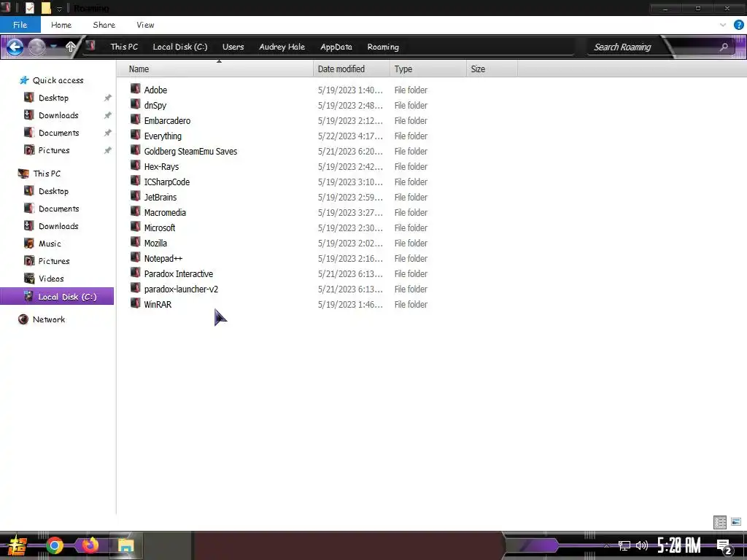Expand the ribbon with the chevron
The image size is (747, 560).
coord(723,25)
